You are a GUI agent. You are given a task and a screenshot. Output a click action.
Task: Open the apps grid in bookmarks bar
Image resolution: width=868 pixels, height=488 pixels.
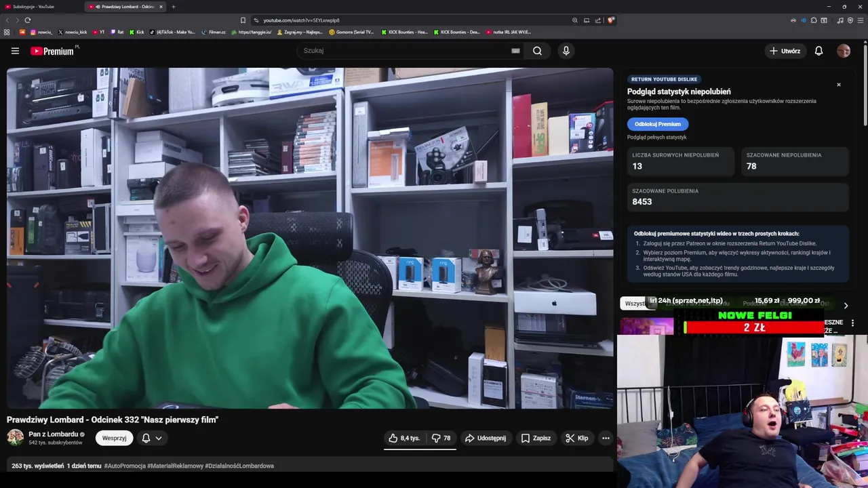[x=7, y=32]
